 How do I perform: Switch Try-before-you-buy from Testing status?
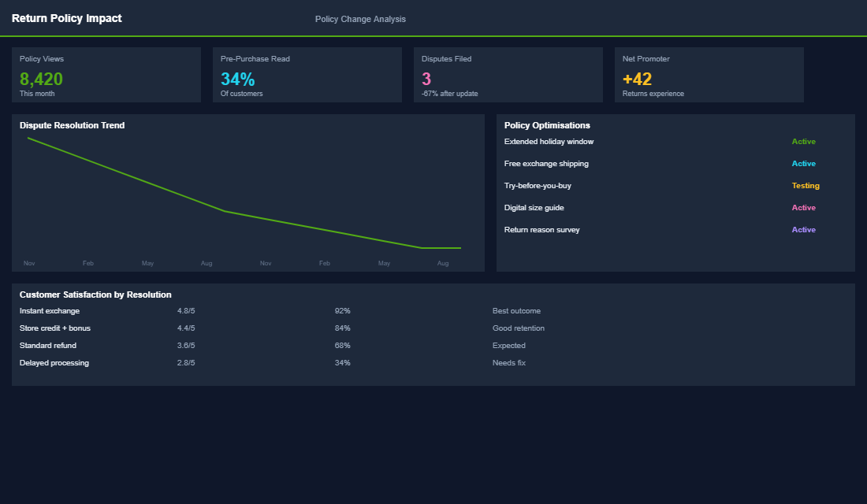click(x=806, y=185)
